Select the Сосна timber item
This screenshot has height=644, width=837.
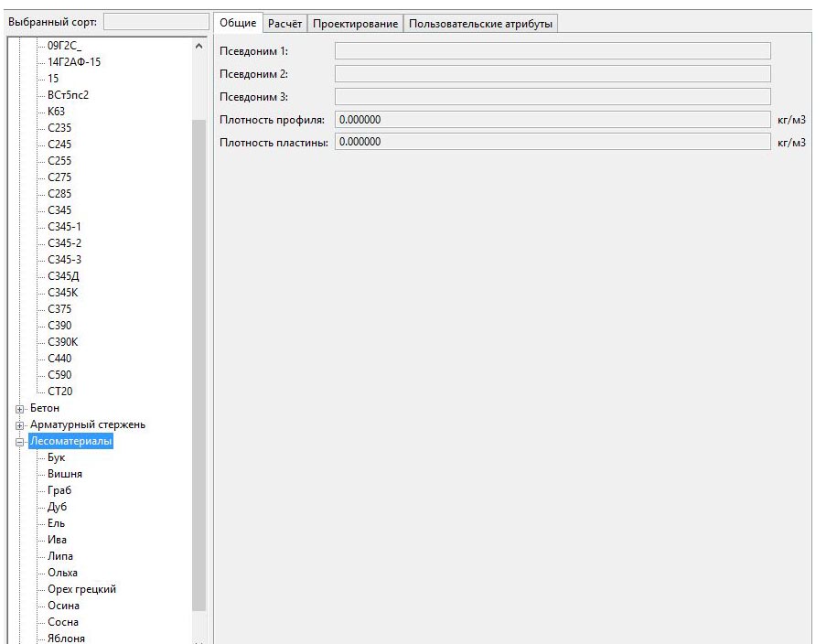(x=62, y=622)
